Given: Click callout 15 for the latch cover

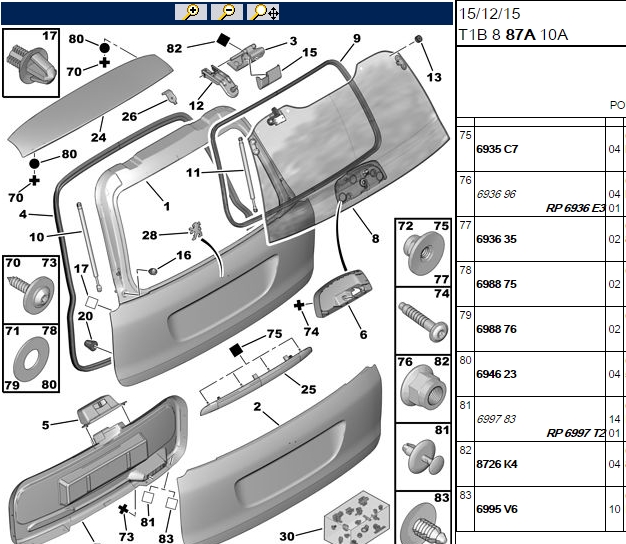Looking at the screenshot, I should [x=310, y=52].
